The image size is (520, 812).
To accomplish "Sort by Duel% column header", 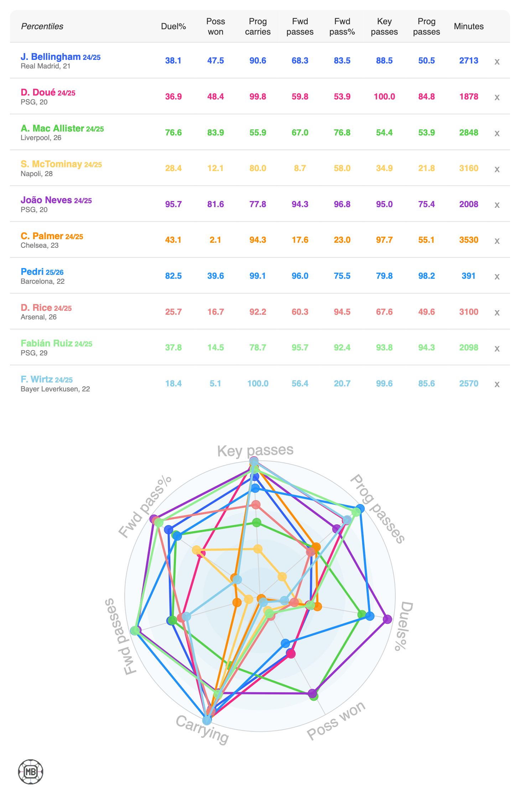I will click(x=173, y=26).
